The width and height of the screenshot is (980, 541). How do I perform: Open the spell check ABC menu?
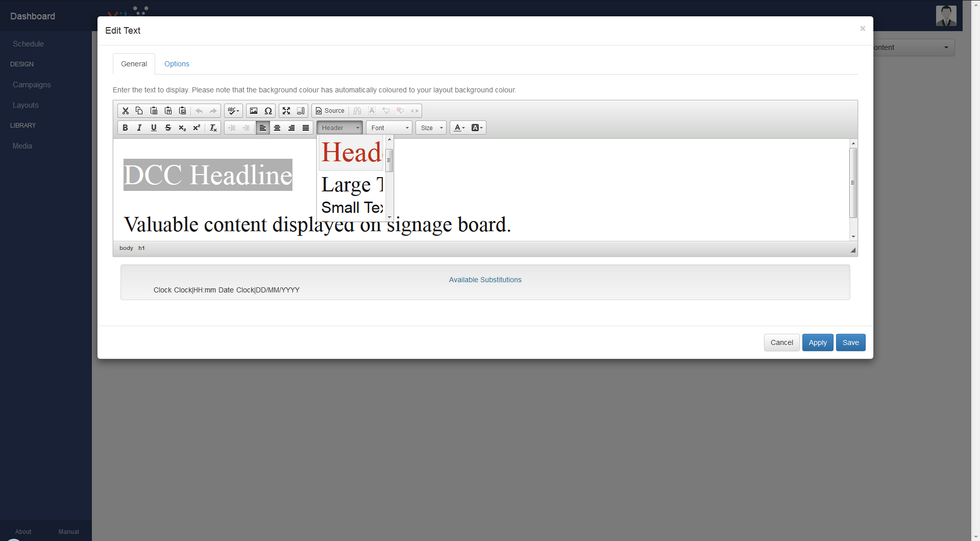(233, 111)
